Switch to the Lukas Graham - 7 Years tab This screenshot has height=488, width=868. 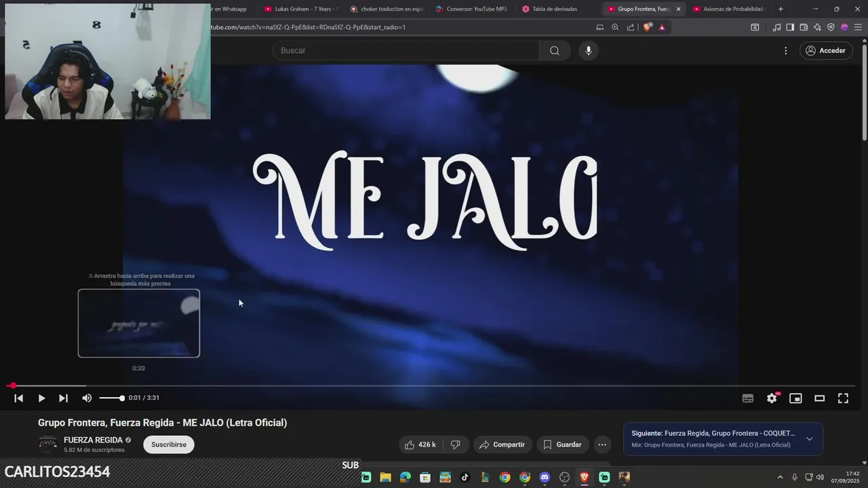point(300,9)
